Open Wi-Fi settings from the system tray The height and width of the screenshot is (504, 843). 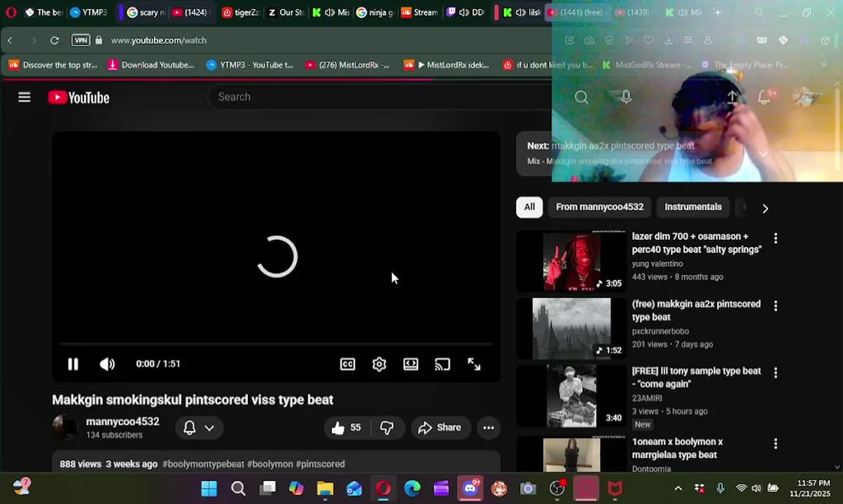pyautogui.click(x=741, y=489)
